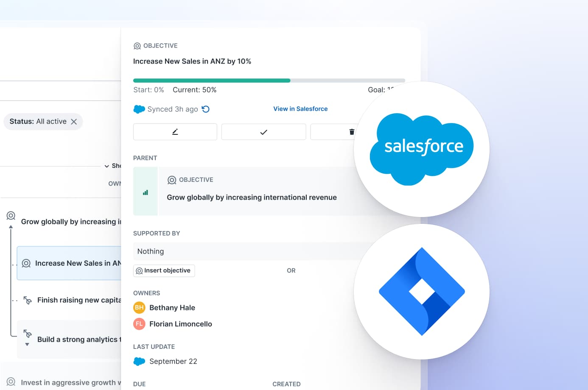Select the checkmark icon to complete the objective
This screenshot has height=390, width=588.
pyautogui.click(x=263, y=131)
